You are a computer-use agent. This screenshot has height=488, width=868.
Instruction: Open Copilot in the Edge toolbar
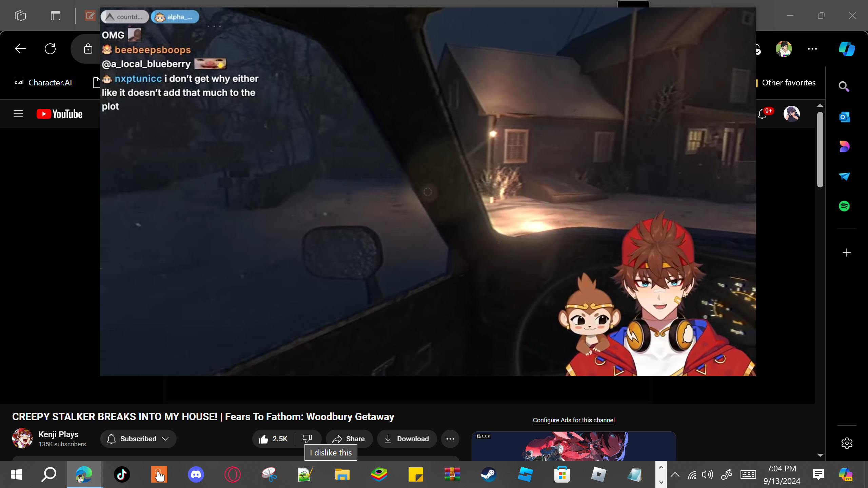pyautogui.click(x=847, y=49)
